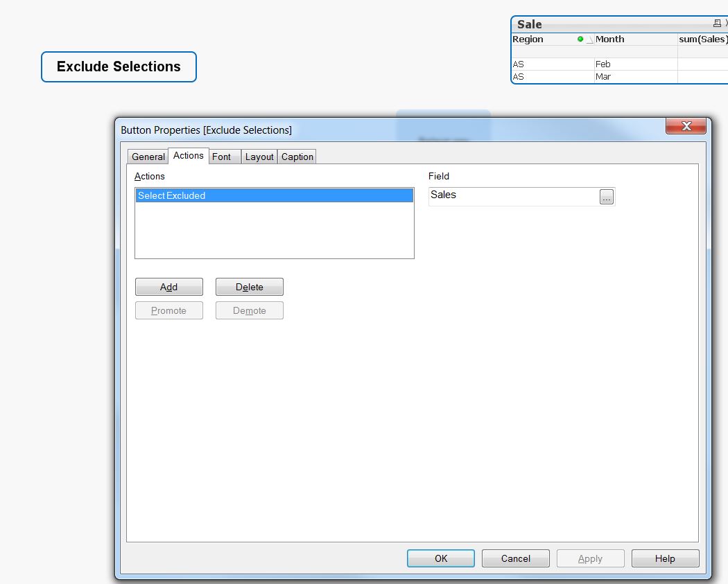Select the Select Excluded action row
Screen dimensions: 728x584
[275, 196]
